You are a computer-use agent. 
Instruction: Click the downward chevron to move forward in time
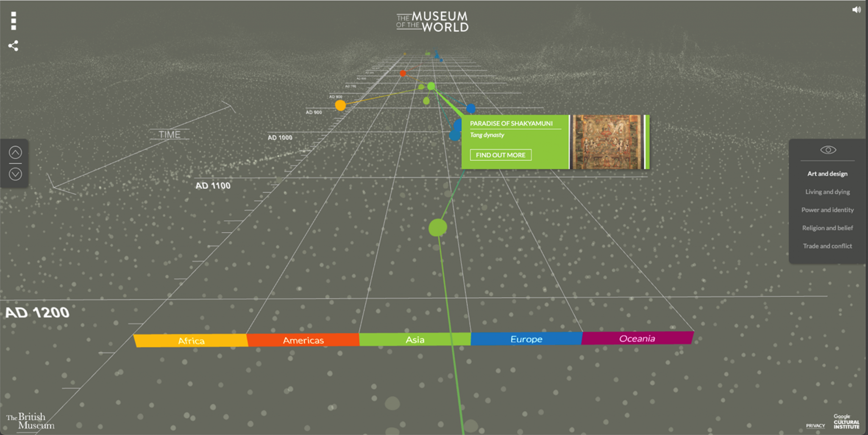tap(16, 173)
